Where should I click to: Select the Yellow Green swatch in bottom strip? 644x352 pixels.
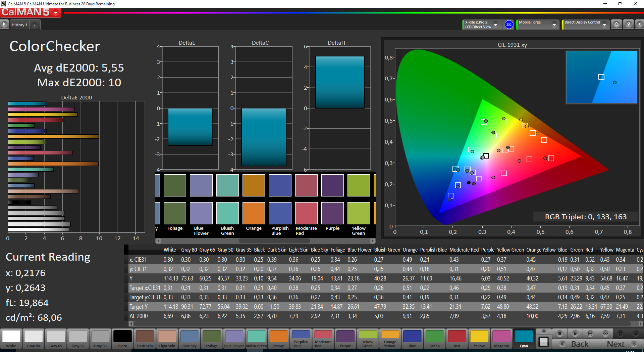[368, 339]
